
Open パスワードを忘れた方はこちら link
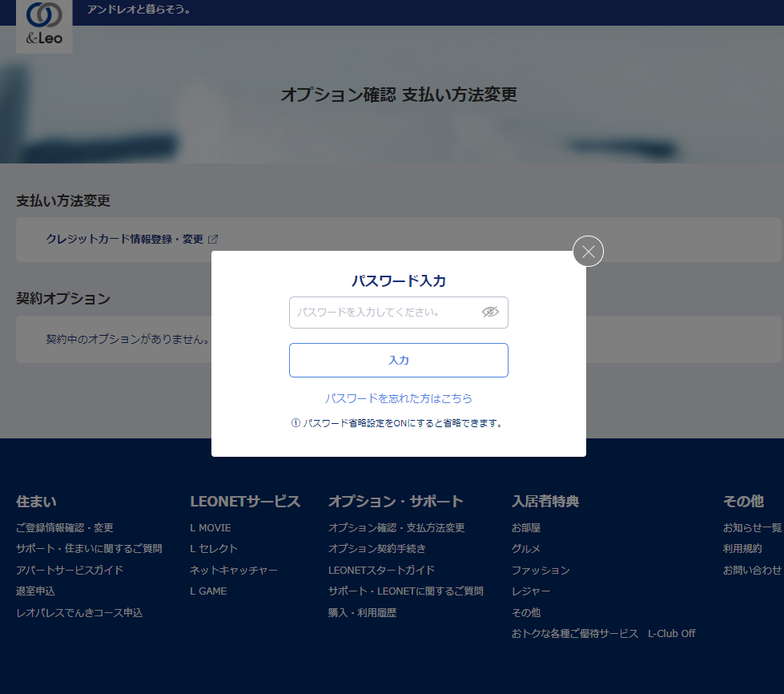tap(398, 398)
